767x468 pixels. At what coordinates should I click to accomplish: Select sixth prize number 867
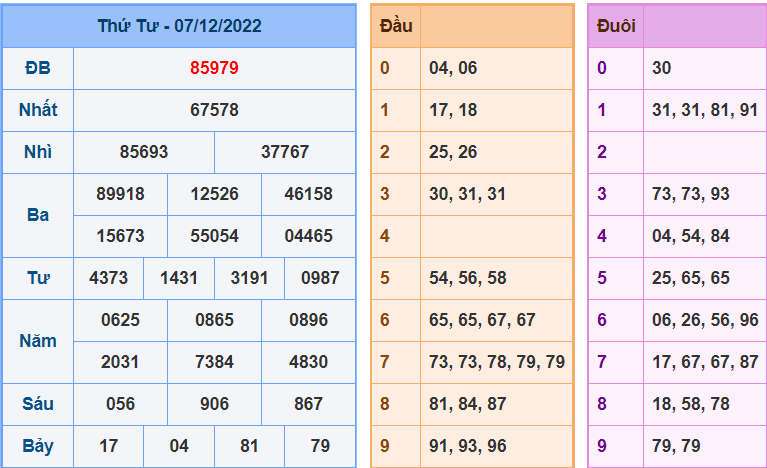click(308, 404)
